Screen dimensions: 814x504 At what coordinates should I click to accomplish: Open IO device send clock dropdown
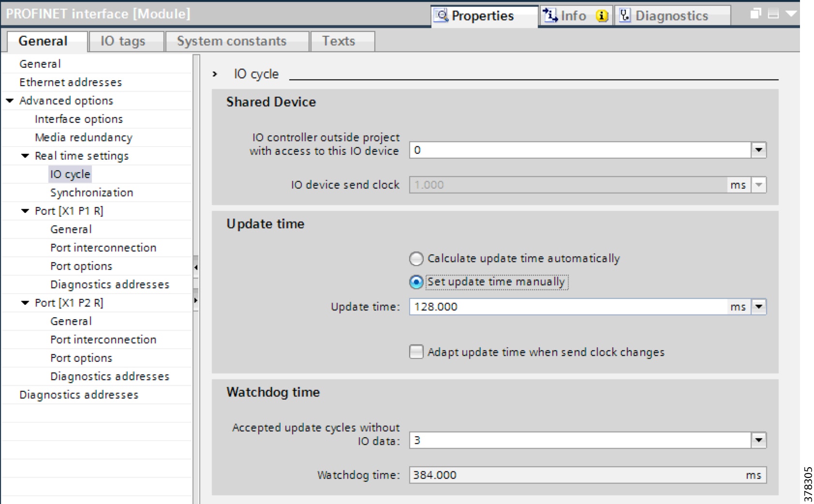[x=758, y=185]
